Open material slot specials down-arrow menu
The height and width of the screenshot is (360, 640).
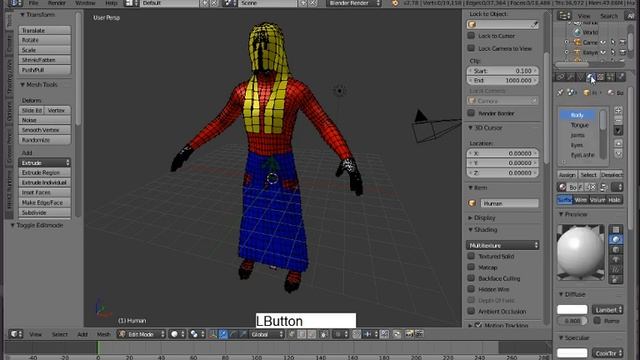pyautogui.click(x=618, y=131)
